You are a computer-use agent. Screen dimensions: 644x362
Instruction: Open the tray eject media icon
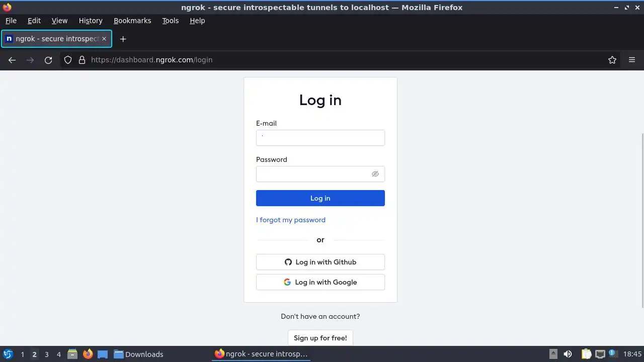tap(553, 354)
